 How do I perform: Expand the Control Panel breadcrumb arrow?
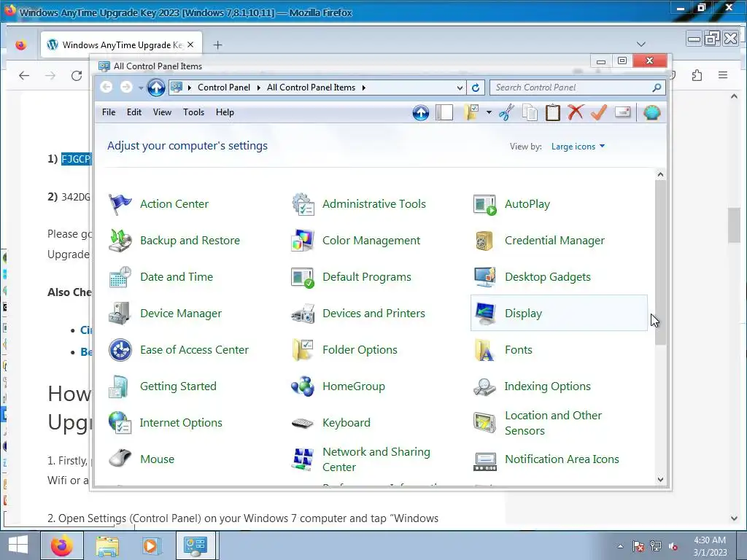(259, 87)
